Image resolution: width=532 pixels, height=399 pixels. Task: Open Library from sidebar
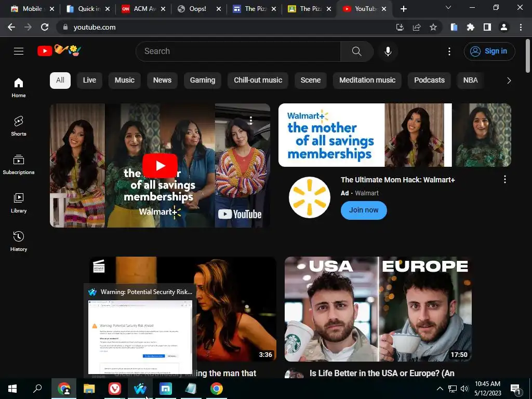coord(19,203)
